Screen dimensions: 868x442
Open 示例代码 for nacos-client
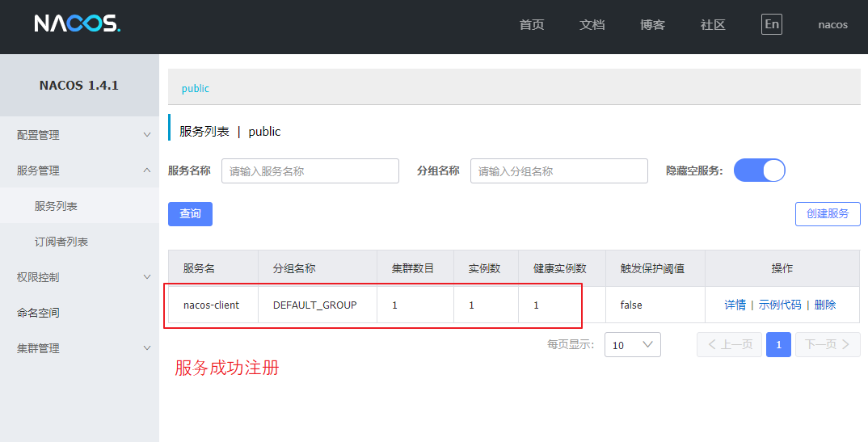coord(779,305)
